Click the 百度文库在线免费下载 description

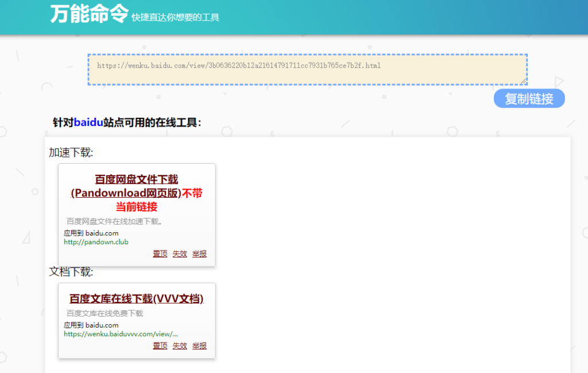105,313
